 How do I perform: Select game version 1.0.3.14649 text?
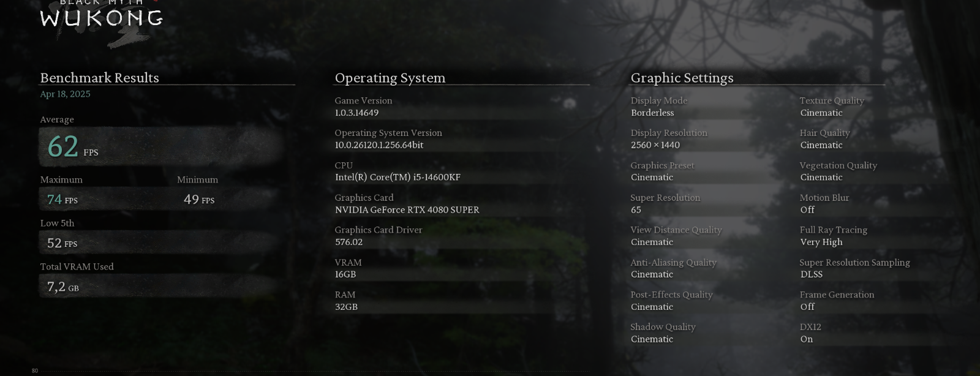356,113
